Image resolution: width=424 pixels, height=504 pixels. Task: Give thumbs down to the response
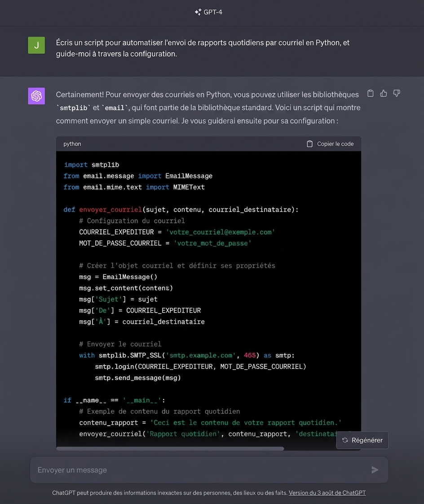(x=397, y=93)
